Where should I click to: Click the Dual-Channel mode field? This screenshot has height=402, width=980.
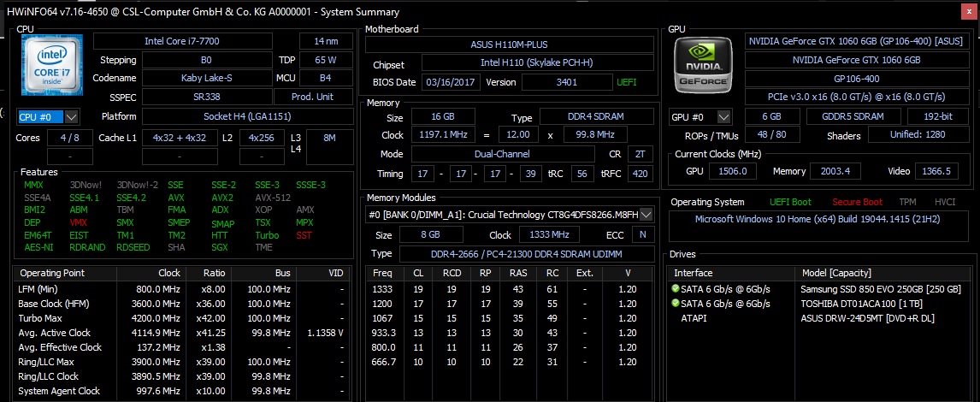tap(503, 154)
